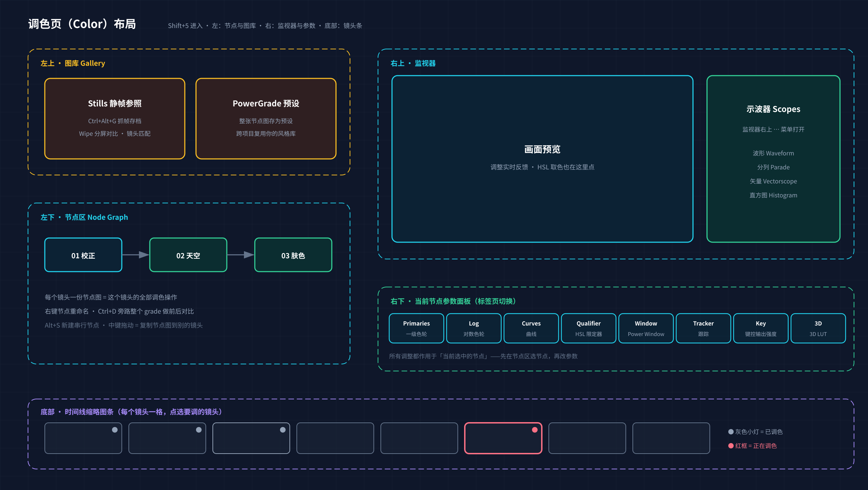Click the 矢量 Vectorscope entry

773,181
